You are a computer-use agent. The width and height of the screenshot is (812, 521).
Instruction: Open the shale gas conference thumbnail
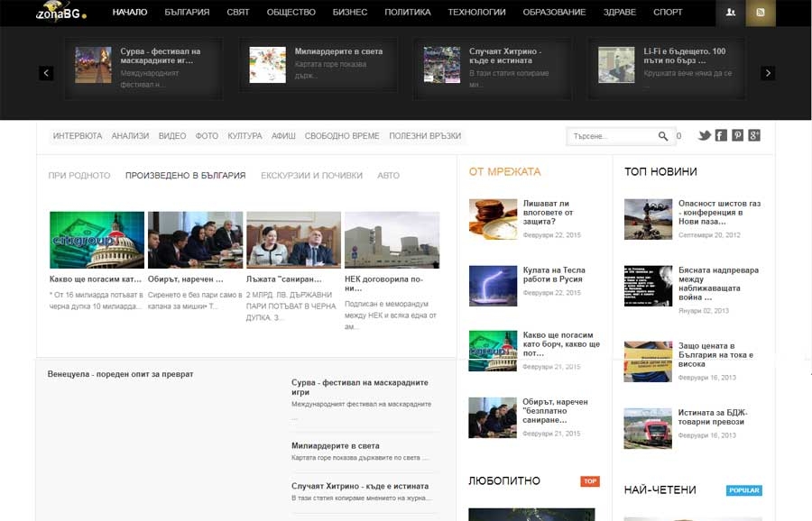(x=648, y=219)
